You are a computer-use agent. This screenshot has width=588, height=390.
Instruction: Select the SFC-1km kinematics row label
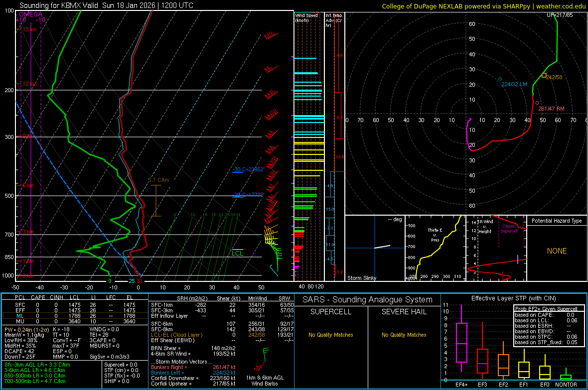coord(162,305)
